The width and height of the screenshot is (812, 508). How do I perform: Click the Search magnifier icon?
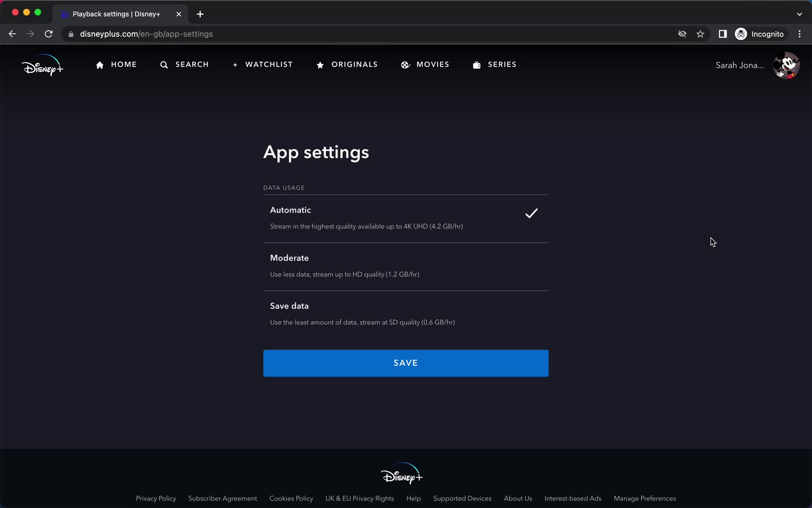[164, 65]
